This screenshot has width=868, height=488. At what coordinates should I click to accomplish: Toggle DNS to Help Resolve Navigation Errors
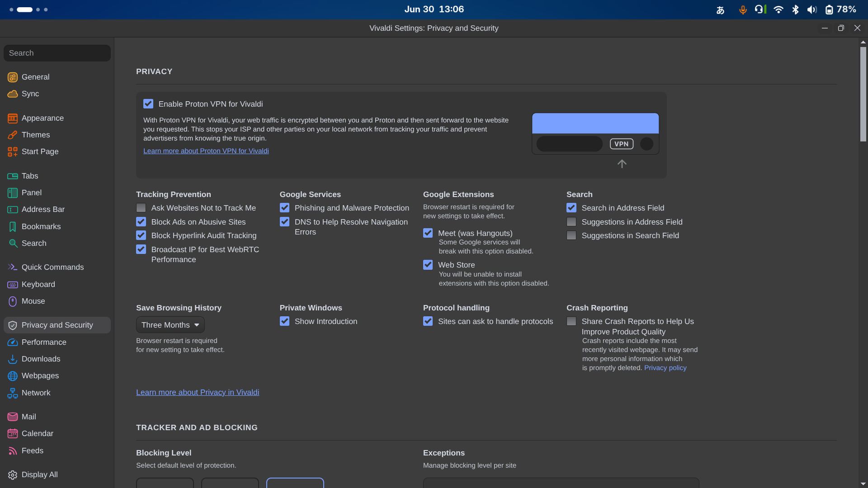284,222
